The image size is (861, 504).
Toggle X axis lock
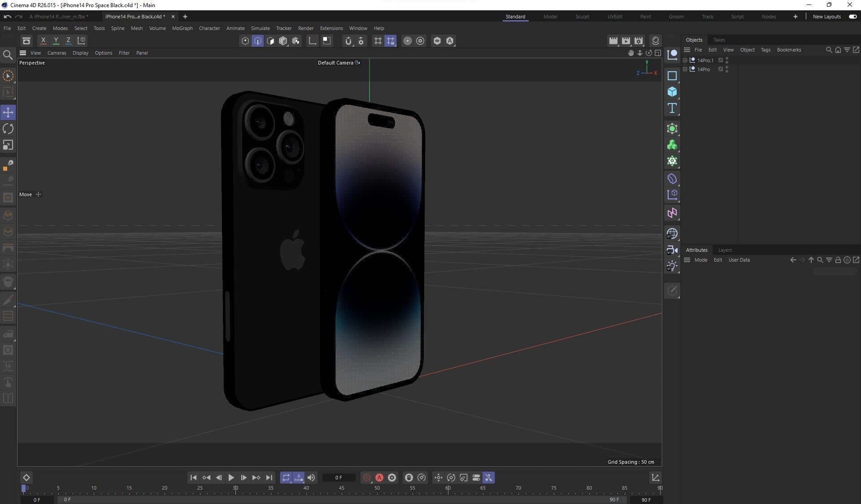(43, 40)
